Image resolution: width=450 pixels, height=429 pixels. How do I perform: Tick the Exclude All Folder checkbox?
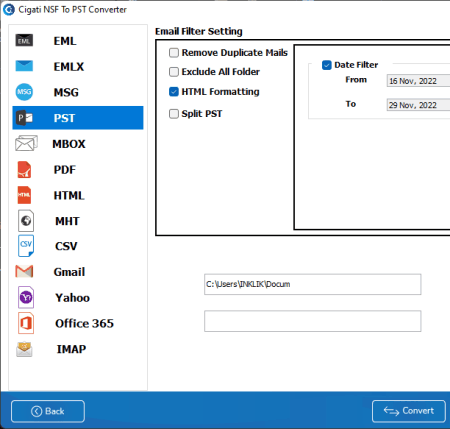tap(174, 72)
